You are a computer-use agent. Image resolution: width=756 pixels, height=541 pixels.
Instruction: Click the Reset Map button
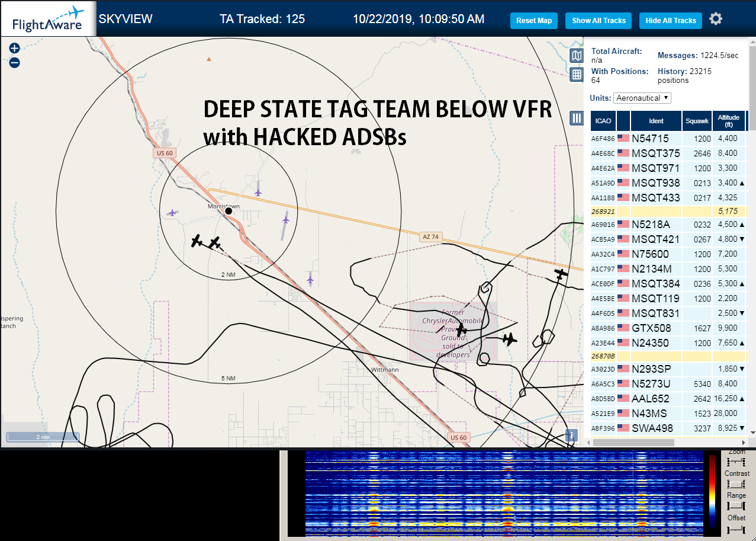pos(534,21)
